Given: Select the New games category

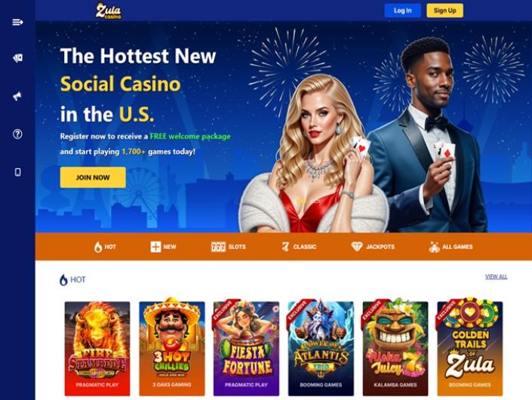Looking at the screenshot, I should tap(163, 247).
